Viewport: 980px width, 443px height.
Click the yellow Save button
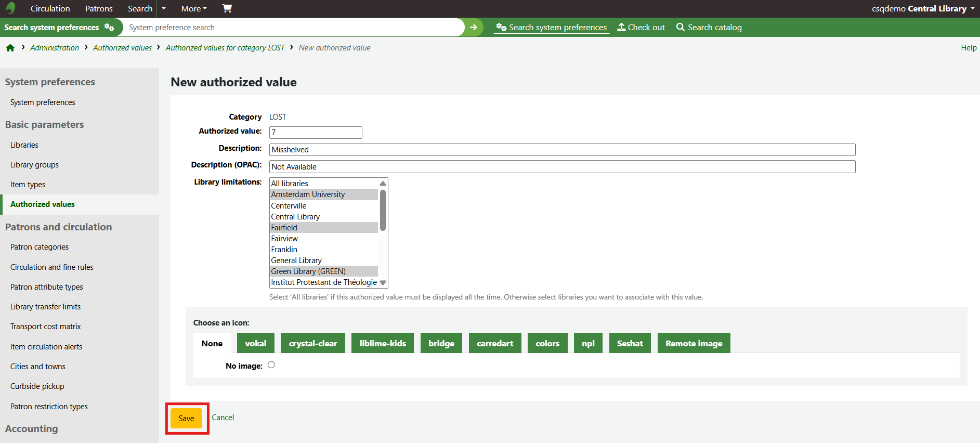[x=186, y=418]
